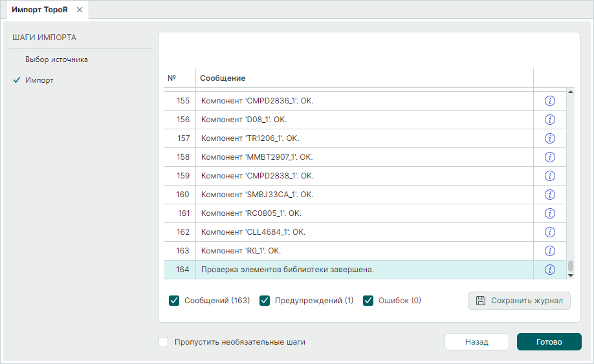This screenshot has width=594, height=364.
Task: Enable Пропустить необязательные шаги checkbox
Action: [163, 342]
